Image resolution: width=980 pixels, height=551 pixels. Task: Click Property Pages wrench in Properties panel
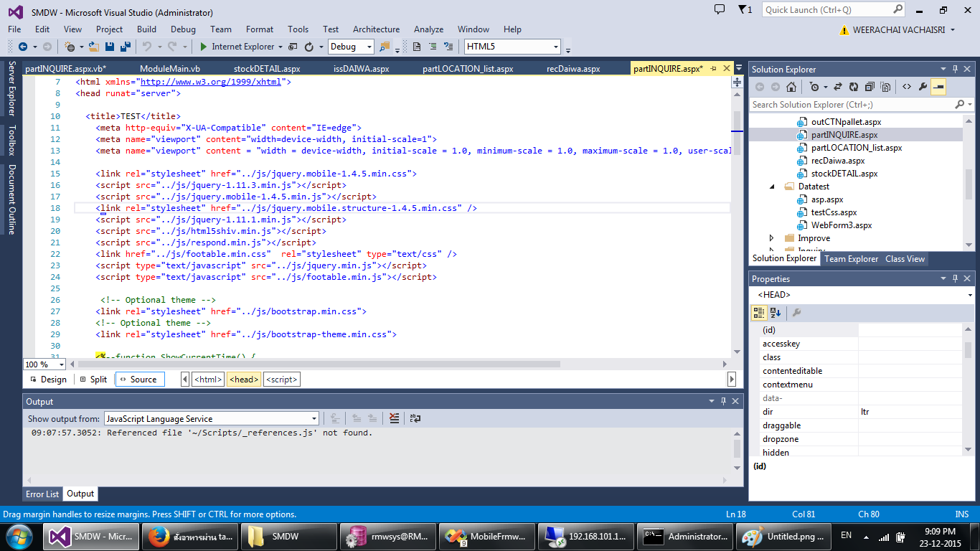pos(796,313)
